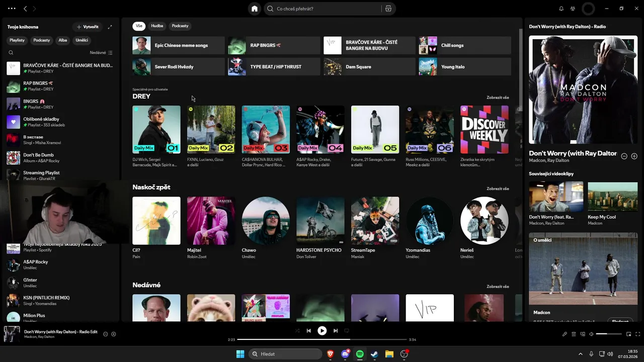Toggle the Hudba filter chip
Screen dimensions: 644x362
pos(157,26)
